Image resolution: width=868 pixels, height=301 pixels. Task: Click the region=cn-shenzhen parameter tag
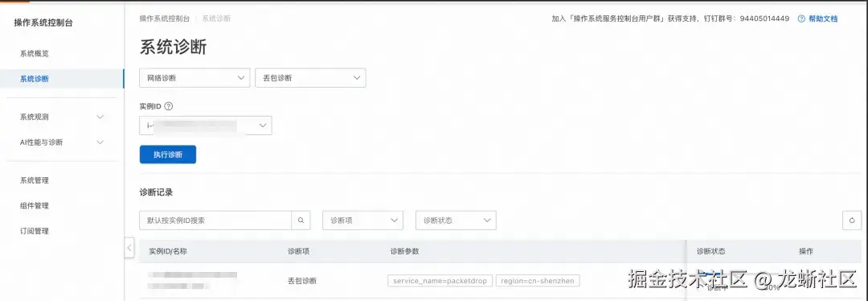pyautogui.click(x=538, y=281)
